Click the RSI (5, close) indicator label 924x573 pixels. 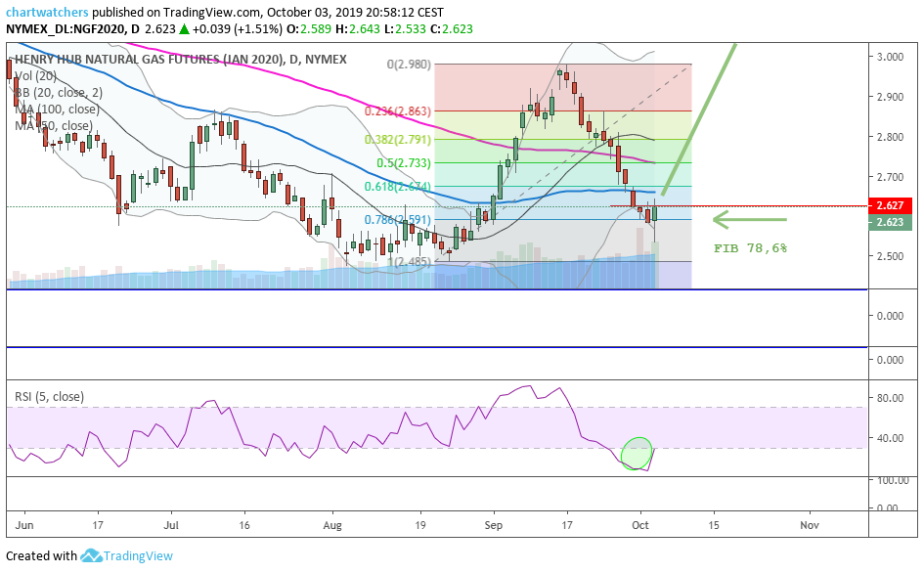[50, 396]
